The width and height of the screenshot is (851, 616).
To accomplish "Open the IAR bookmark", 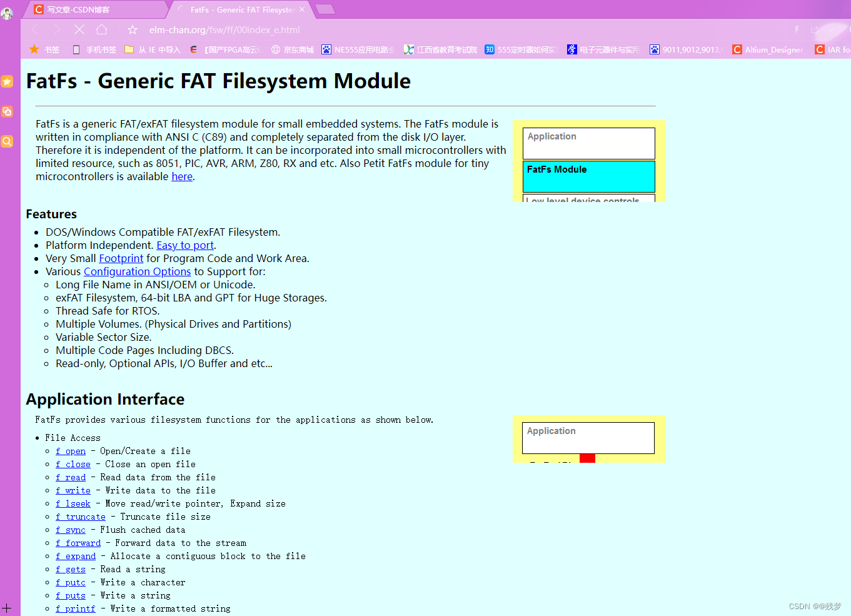I will 832,49.
